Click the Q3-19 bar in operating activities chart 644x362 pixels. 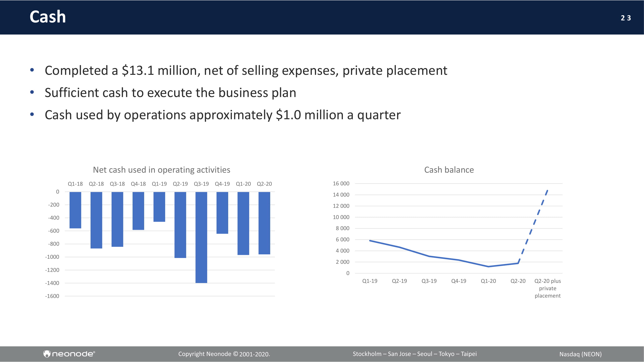pyautogui.click(x=201, y=237)
